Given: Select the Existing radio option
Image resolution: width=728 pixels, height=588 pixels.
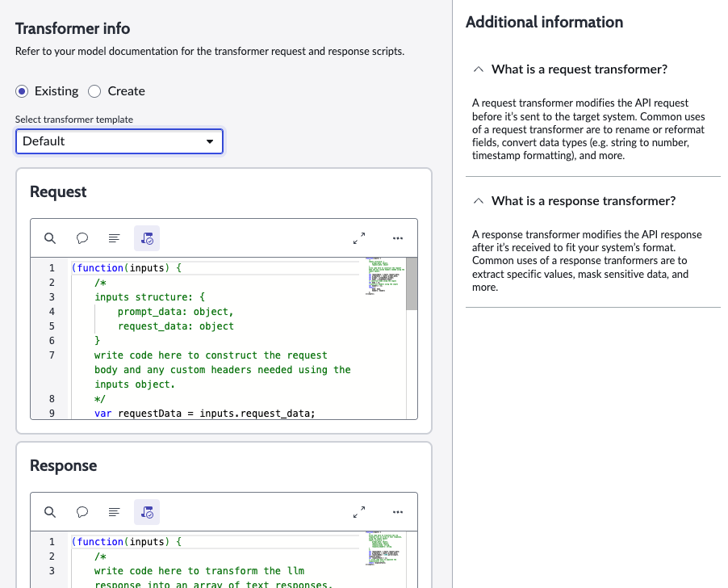Looking at the screenshot, I should point(22,91).
